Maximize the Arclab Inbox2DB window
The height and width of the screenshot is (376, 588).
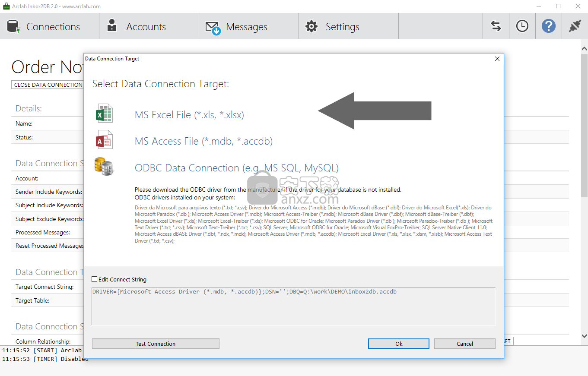click(x=558, y=6)
